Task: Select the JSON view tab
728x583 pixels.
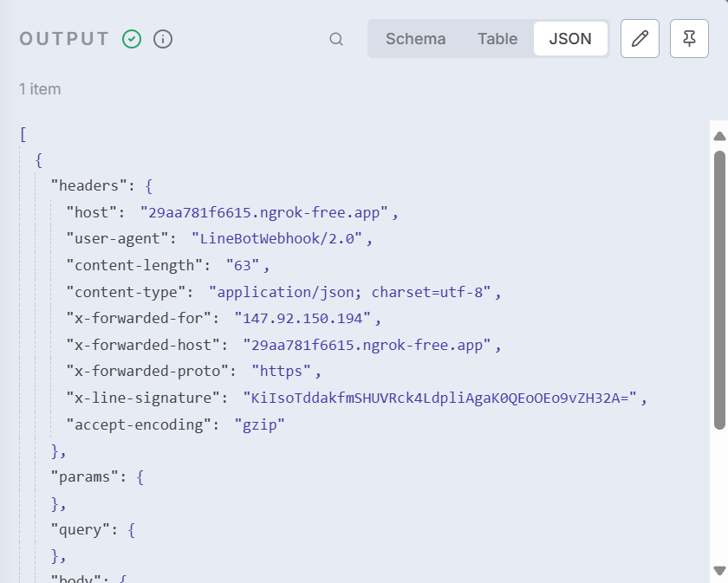Action: pyautogui.click(x=570, y=39)
